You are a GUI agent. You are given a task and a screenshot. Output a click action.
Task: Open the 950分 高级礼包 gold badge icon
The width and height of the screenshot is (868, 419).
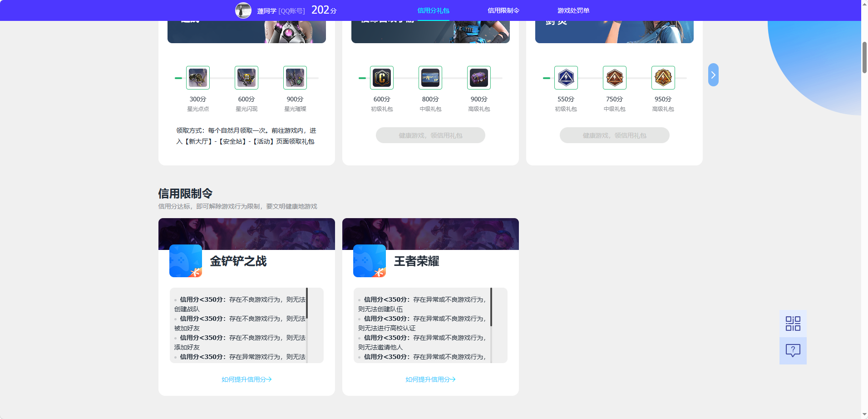pos(663,78)
